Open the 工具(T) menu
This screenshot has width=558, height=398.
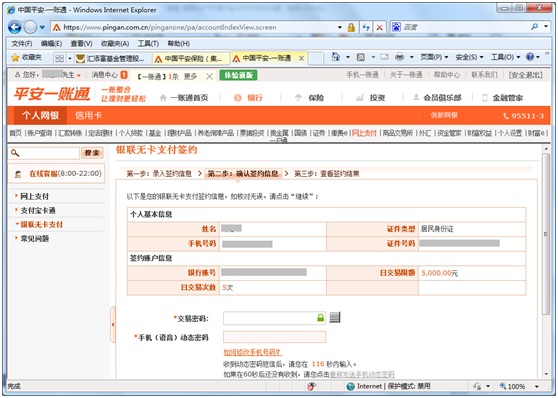point(148,43)
